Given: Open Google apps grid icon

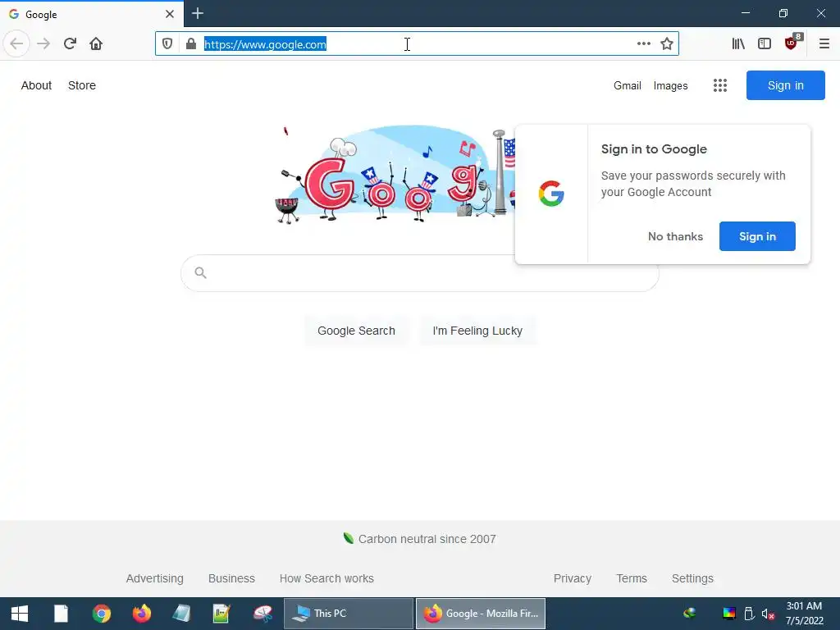Looking at the screenshot, I should click(x=720, y=85).
